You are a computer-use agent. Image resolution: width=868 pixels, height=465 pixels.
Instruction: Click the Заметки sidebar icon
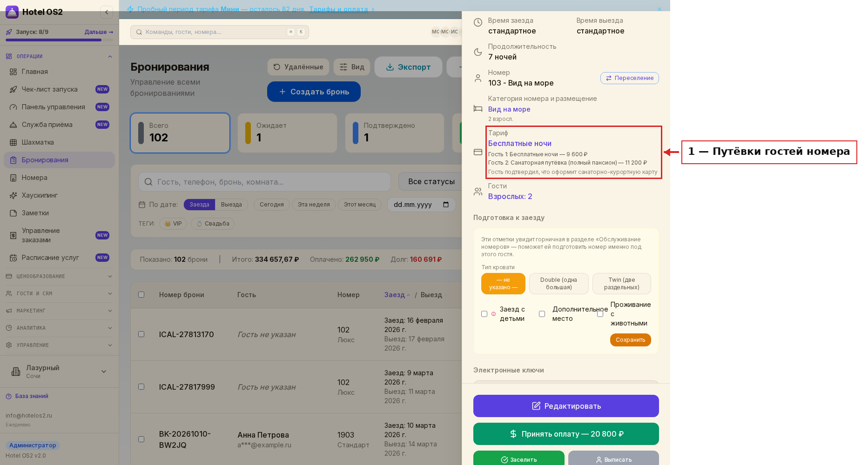(13, 213)
